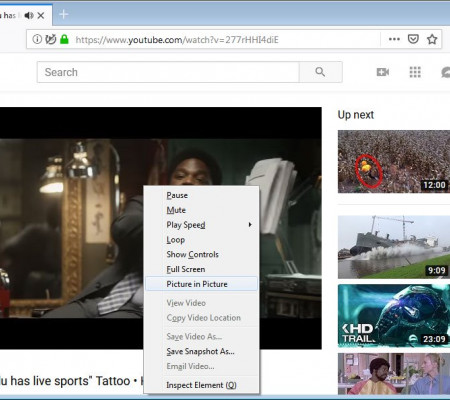450x400 pixels.
Task: Click the video title text with Tattoo
Action: (x=71, y=381)
